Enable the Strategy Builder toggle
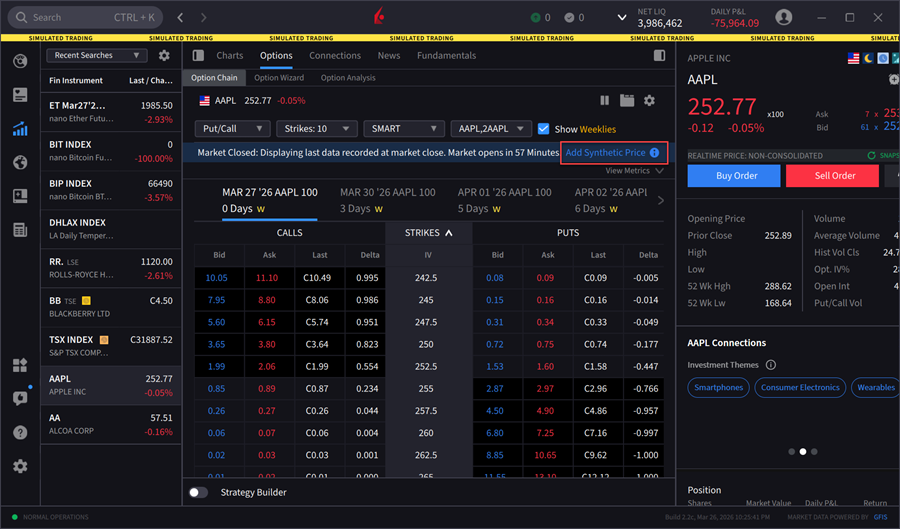Viewport: 900px width, 529px height. (199, 492)
